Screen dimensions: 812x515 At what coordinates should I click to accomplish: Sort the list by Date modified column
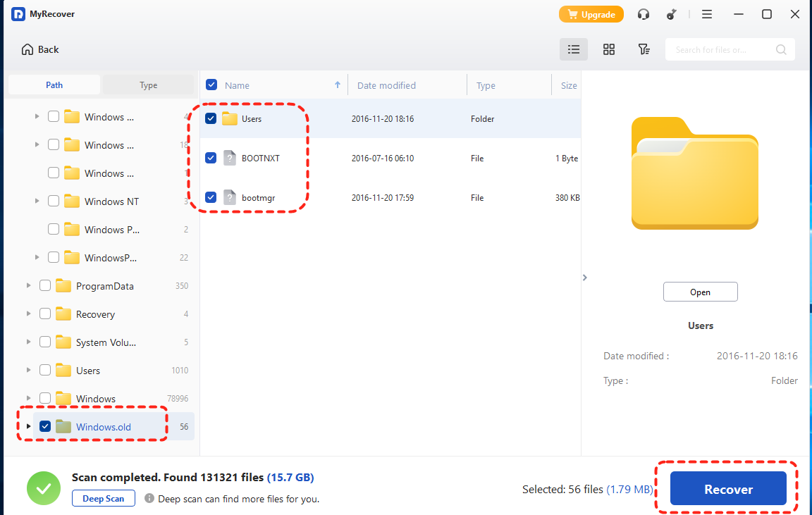tap(386, 85)
